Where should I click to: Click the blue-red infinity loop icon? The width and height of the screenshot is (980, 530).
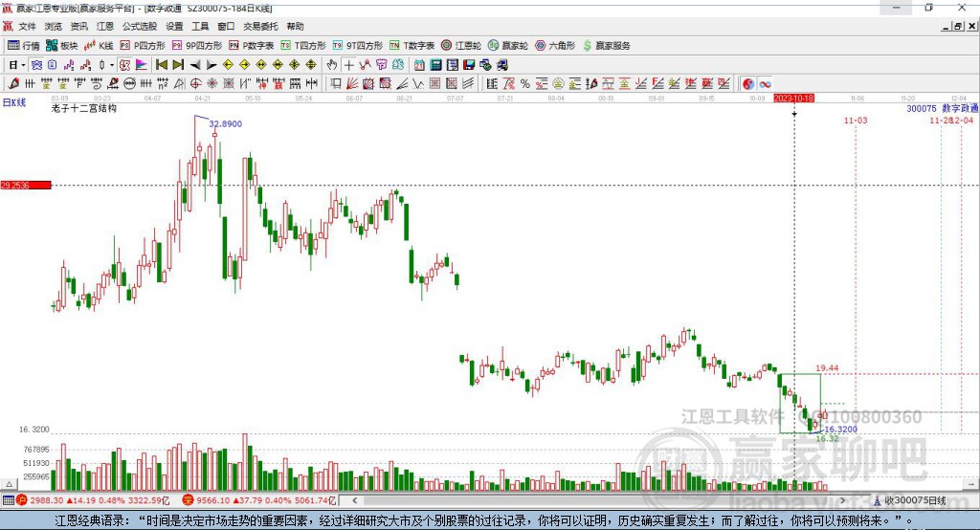(x=765, y=84)
